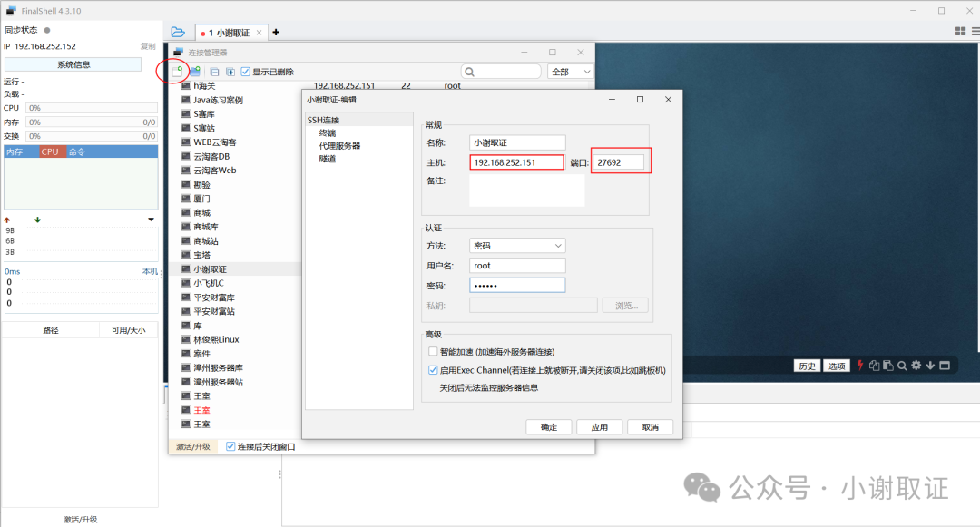Select the 漳州服务器库 connection
Screen dimensions: 980x527
(x=218, y=367)
